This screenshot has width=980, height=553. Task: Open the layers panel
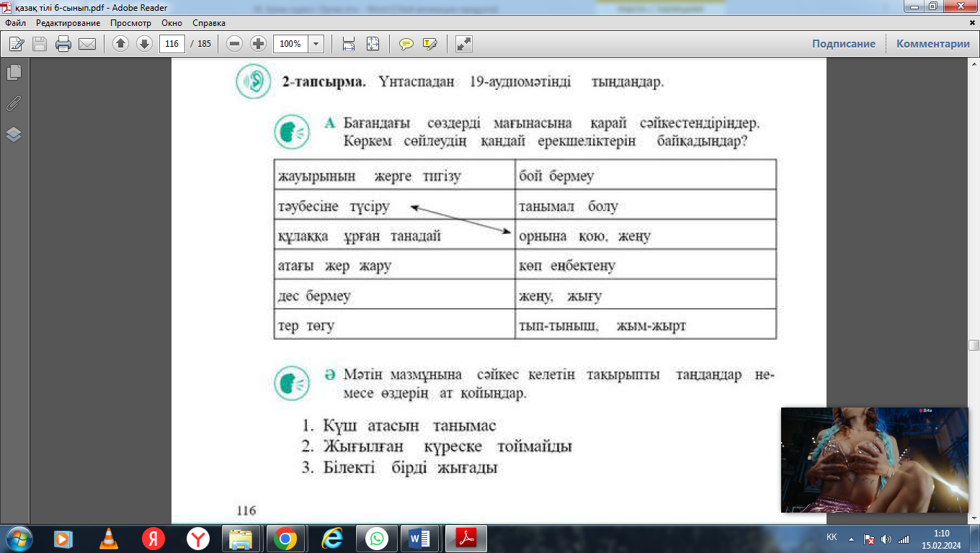point(14,134)
